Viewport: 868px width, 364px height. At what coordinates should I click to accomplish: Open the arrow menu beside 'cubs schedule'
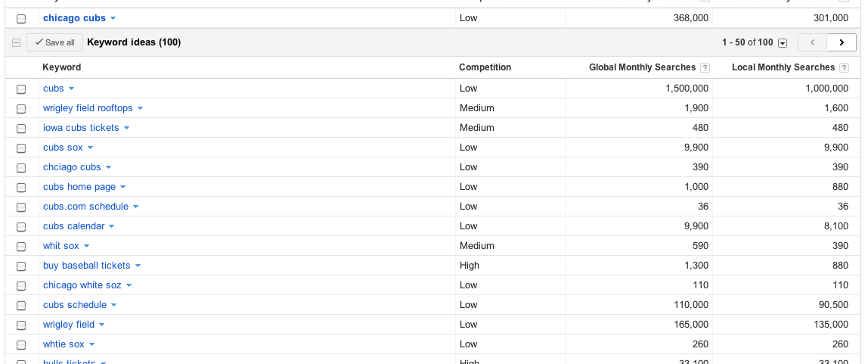point(113,306)
